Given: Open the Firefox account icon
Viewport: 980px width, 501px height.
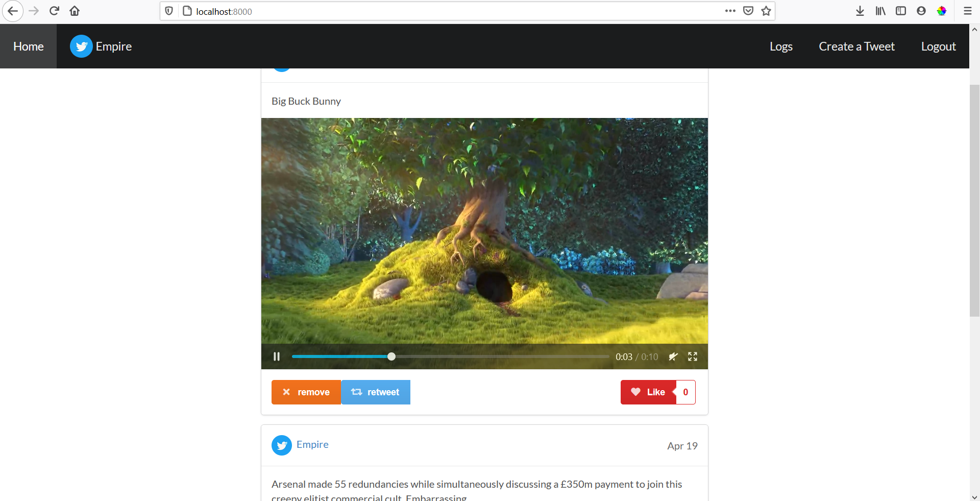Looking at the screenshot, I should (921, 11).
